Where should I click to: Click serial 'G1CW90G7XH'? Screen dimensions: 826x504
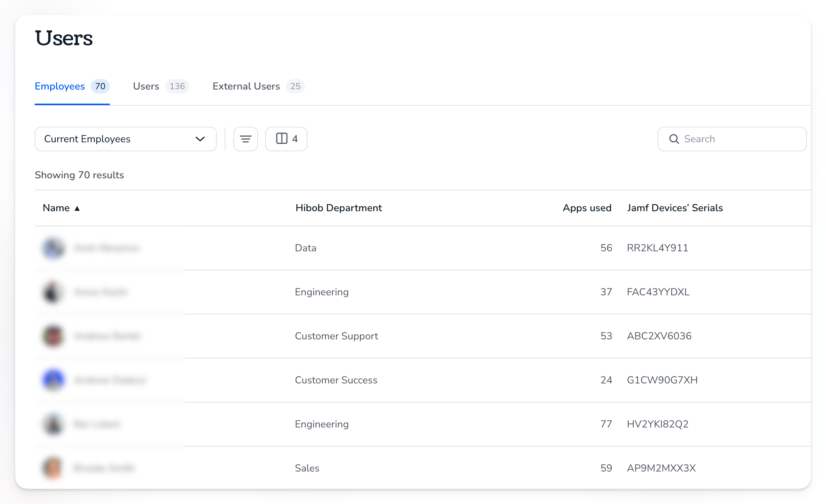[x=662, y=380]
